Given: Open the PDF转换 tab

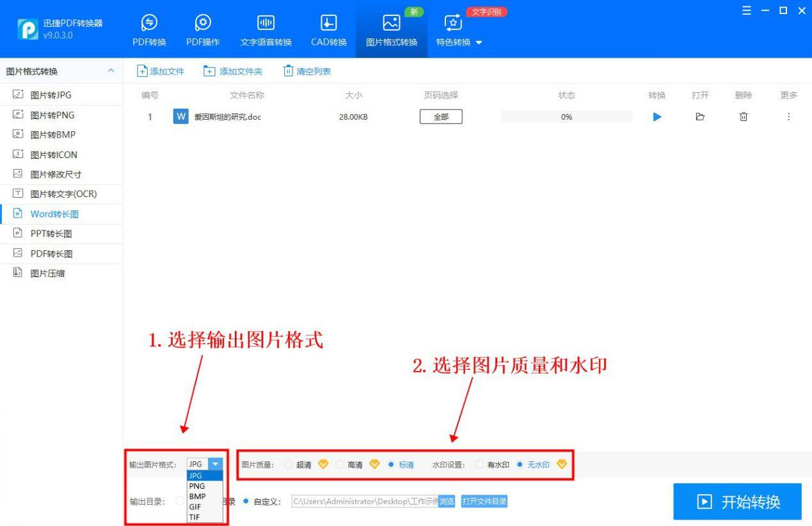Looking at the screenshot, I should tap(149, 30).
